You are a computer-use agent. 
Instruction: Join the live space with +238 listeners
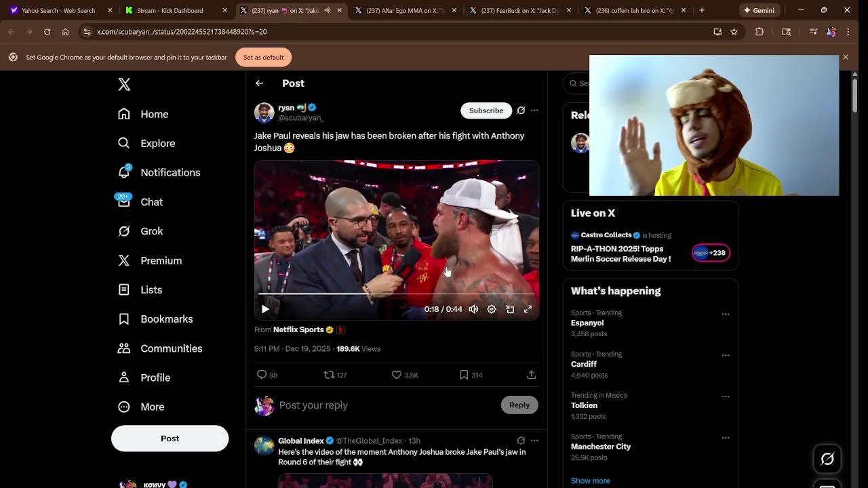(711, 253)
